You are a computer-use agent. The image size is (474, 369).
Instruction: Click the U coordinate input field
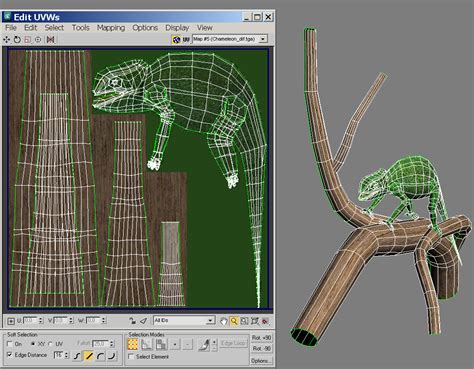[x=30, y=320]
